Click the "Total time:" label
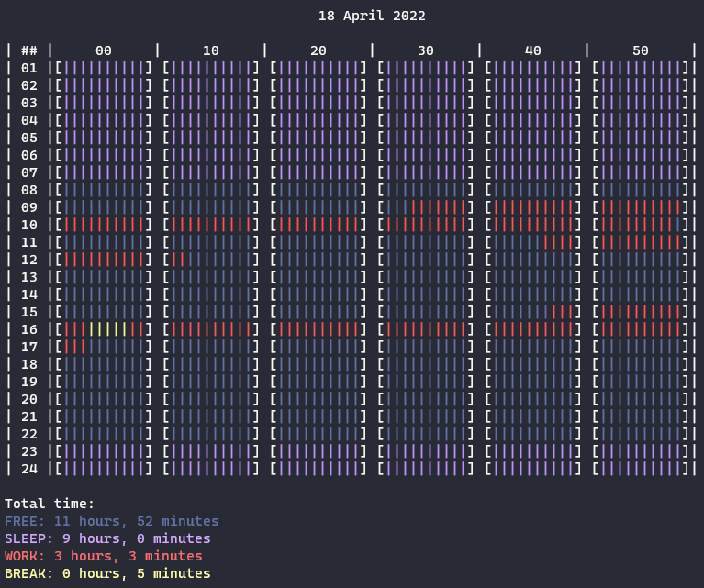704x588 pixels. point(50,504)
